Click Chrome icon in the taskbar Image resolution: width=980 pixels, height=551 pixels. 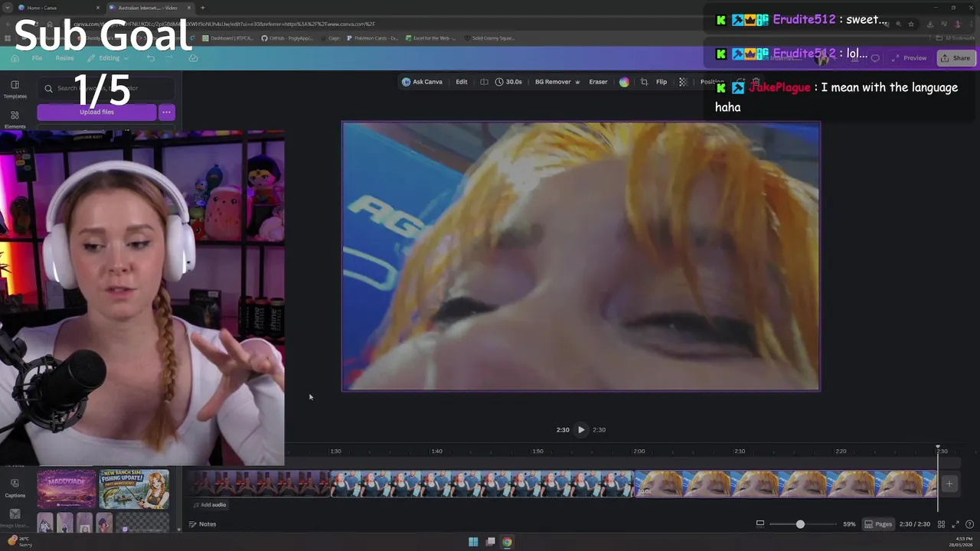tap(507, 542)
